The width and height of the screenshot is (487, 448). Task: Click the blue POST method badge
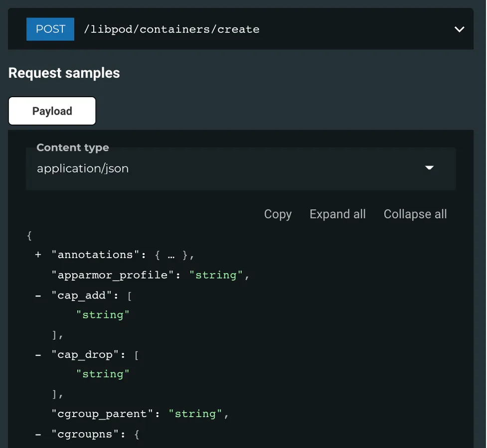click(50, 29)
